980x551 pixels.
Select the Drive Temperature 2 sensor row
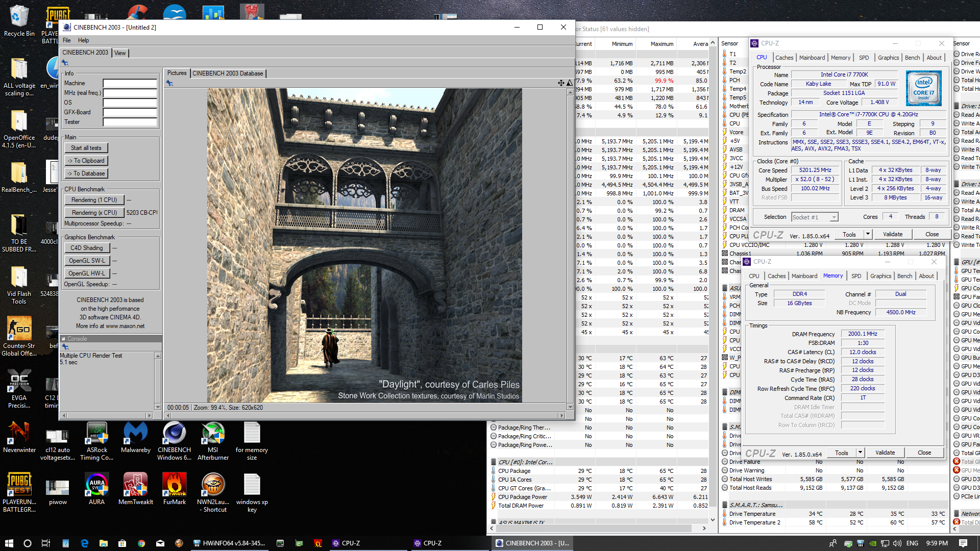(x=835, y=522)
